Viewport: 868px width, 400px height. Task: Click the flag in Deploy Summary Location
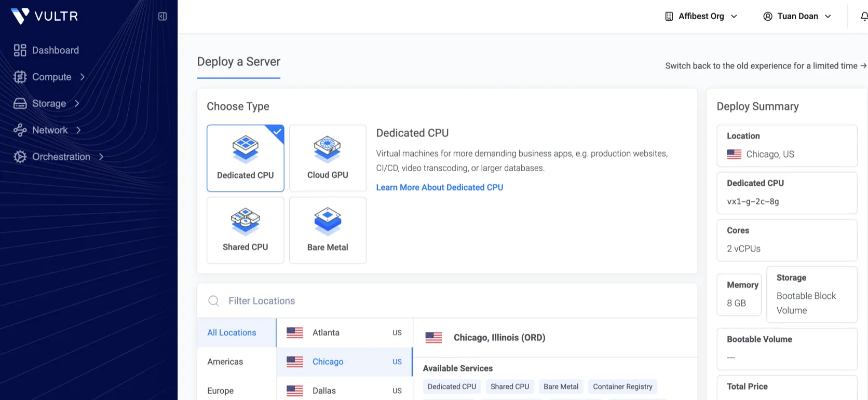pyautogui.click(x=734, y=154)
